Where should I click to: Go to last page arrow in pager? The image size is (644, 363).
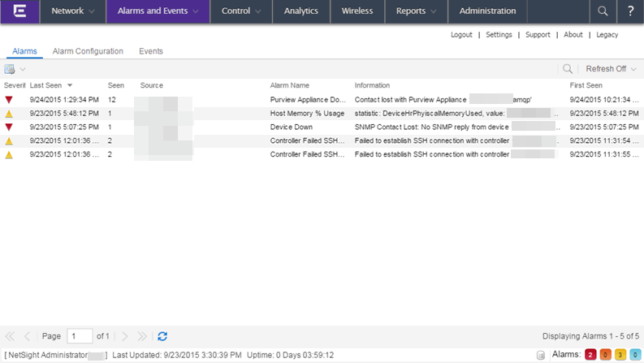[141, 336]
